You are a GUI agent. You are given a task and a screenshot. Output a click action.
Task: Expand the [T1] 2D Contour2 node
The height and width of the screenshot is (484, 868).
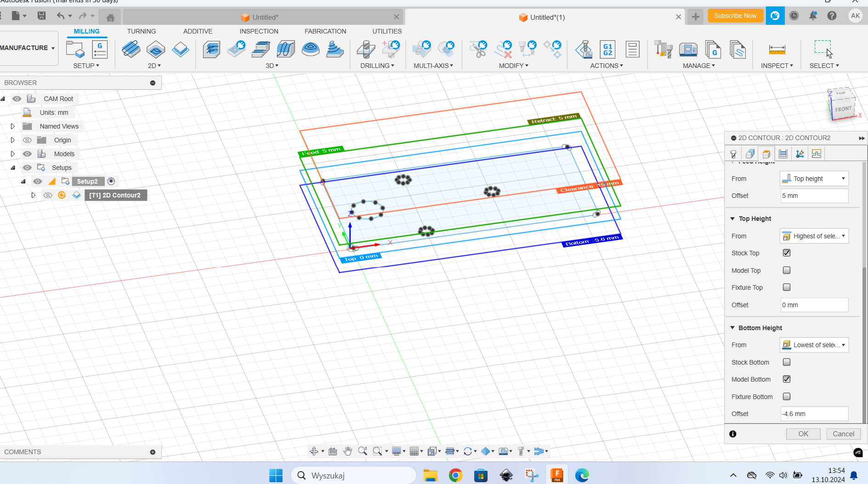(x=33, y=195)
